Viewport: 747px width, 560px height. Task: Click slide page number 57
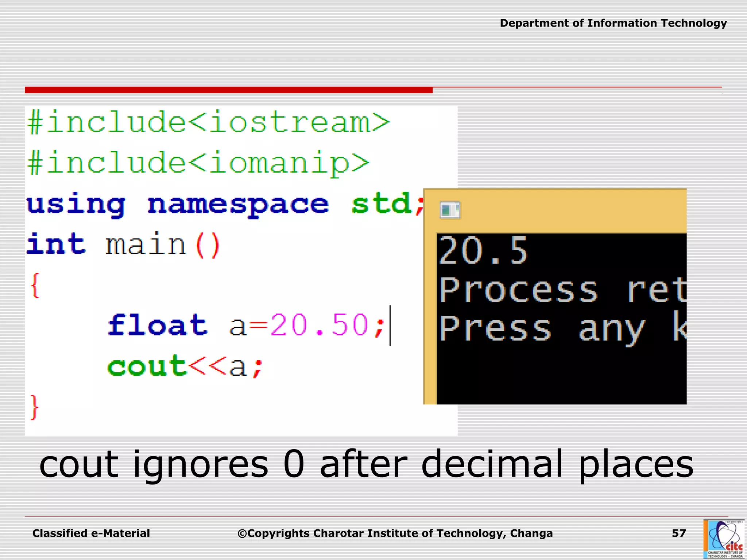(678, 533)
